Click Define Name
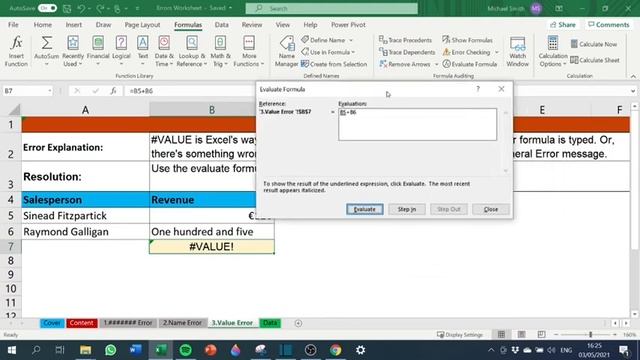This screenshot has width=640, height=360. (x=323, y=40)
